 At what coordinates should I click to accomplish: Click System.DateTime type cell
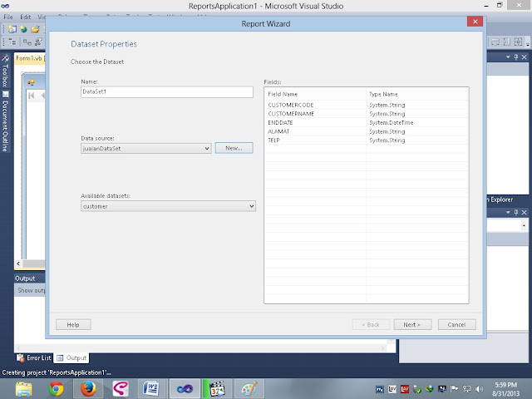tap(392, 122)
